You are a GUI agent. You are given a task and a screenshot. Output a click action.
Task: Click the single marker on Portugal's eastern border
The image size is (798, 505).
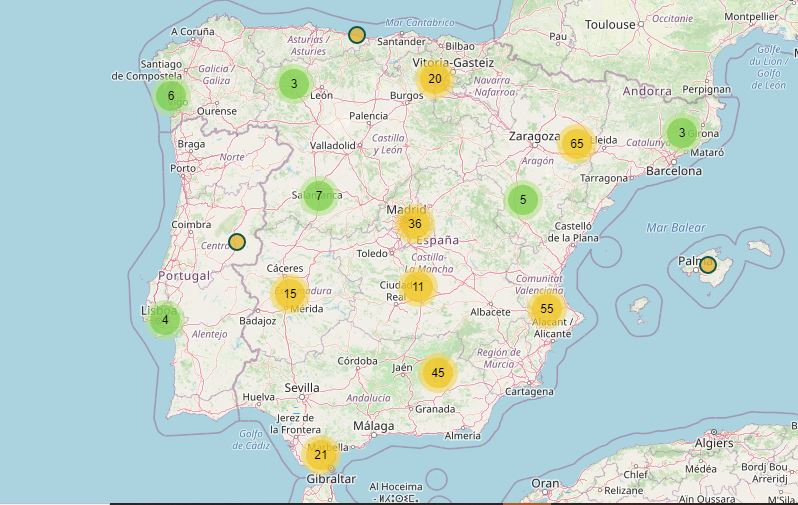[237, 241]
